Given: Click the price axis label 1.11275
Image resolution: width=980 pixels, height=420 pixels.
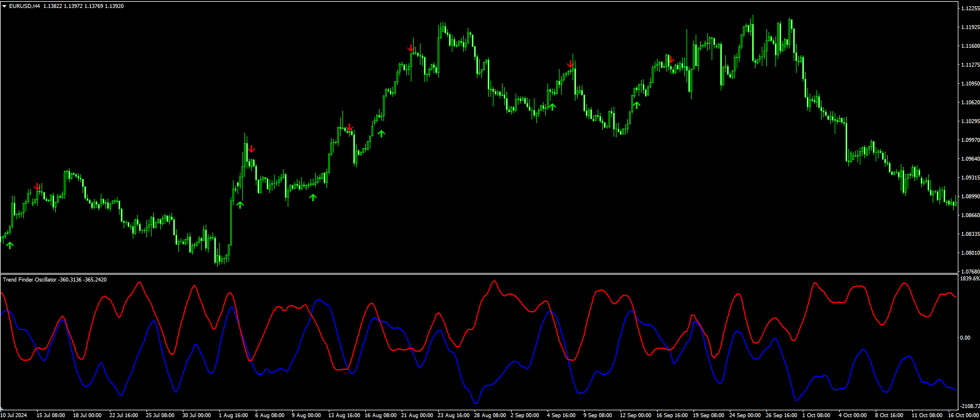Looking at the screenshot, I should point(970,65).
